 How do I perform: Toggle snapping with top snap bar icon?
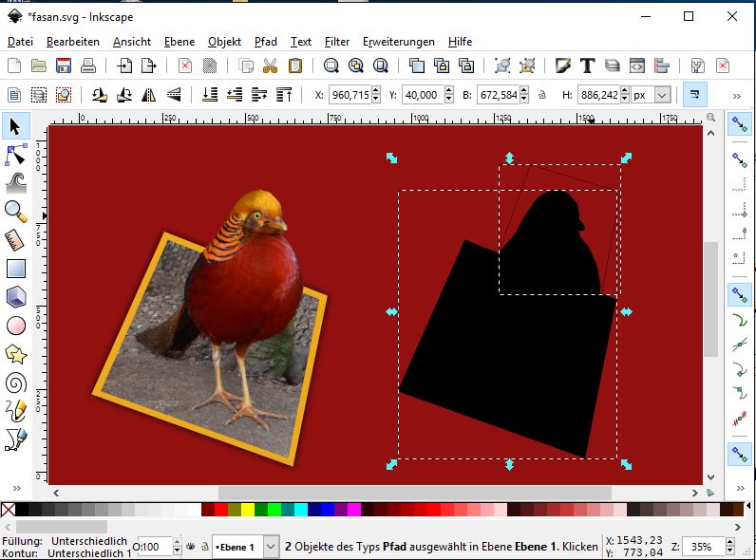click(738, 124)
